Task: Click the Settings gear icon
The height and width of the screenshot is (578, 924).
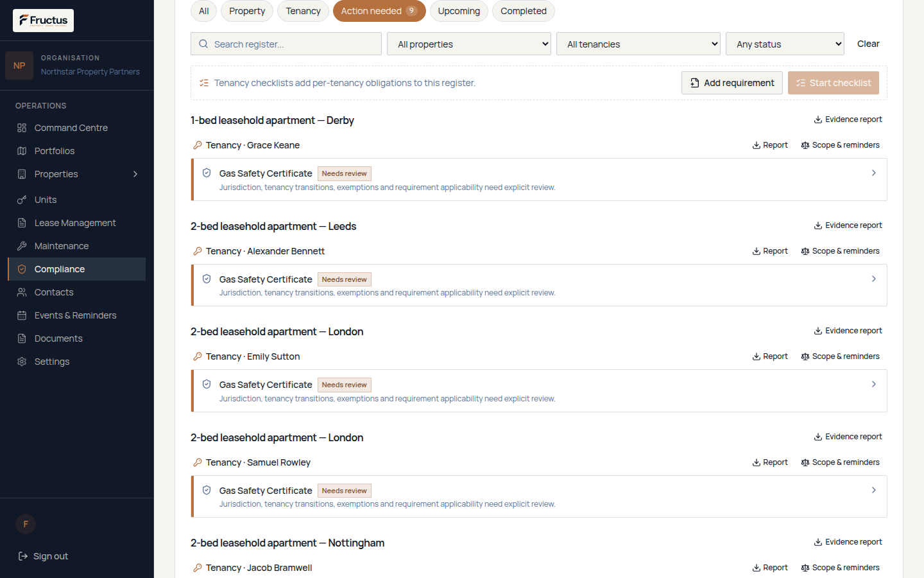Action: click(x=22, y=362)
